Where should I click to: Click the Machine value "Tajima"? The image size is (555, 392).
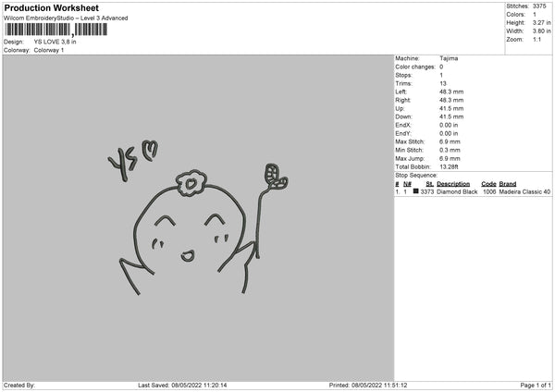(x=449, y=58)
